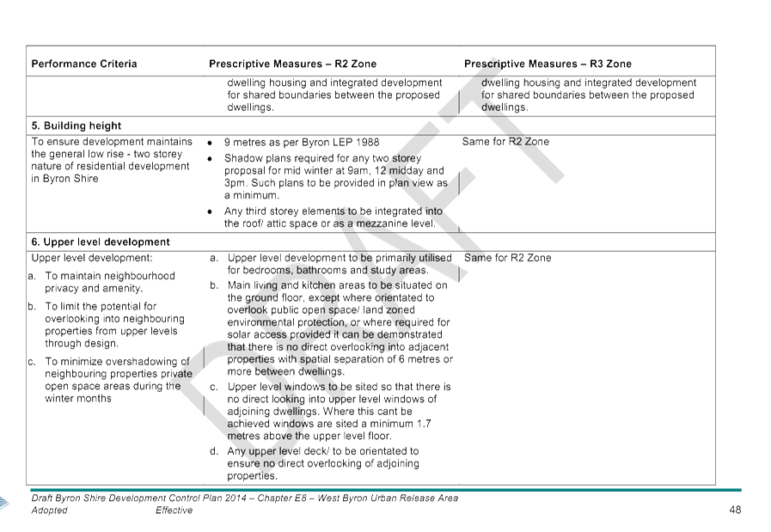The width and height of the screenshot is (771, 532).
Task: Click the "5. Building height" section heading
Action: coord(76,125)
